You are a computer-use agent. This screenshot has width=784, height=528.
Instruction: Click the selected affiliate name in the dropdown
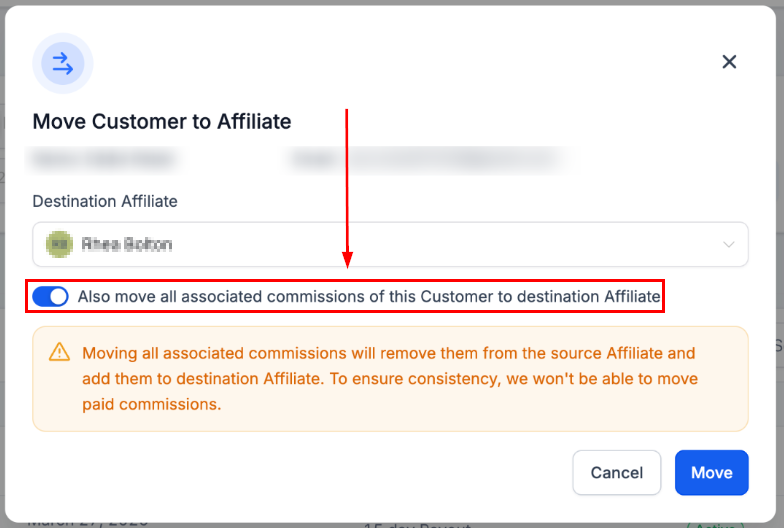(x=127, y=244)
